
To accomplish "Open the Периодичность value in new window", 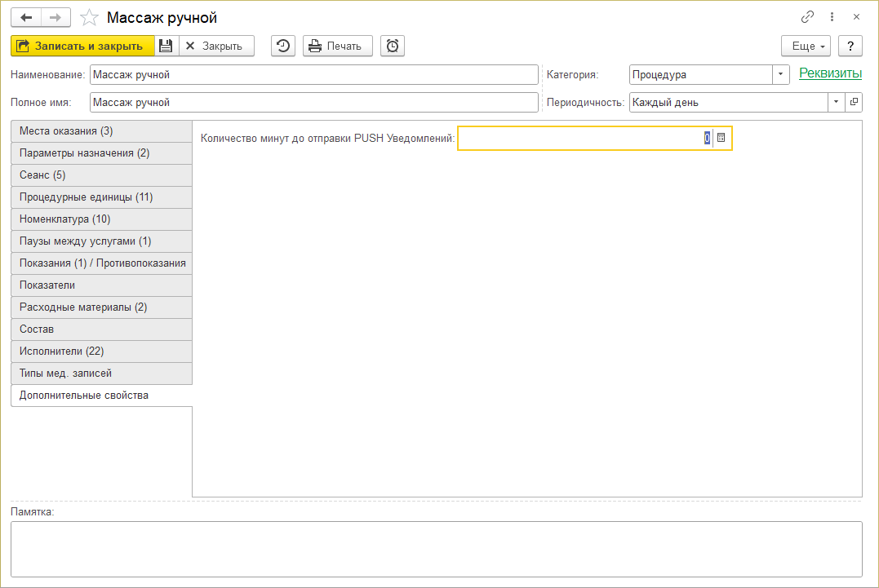I will pos(854,102).
